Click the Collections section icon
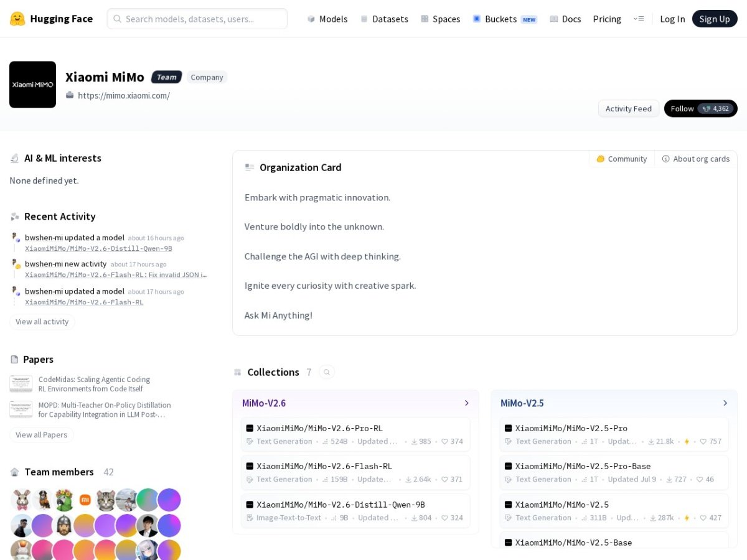747x560 pixels. (x=237, y=372)
